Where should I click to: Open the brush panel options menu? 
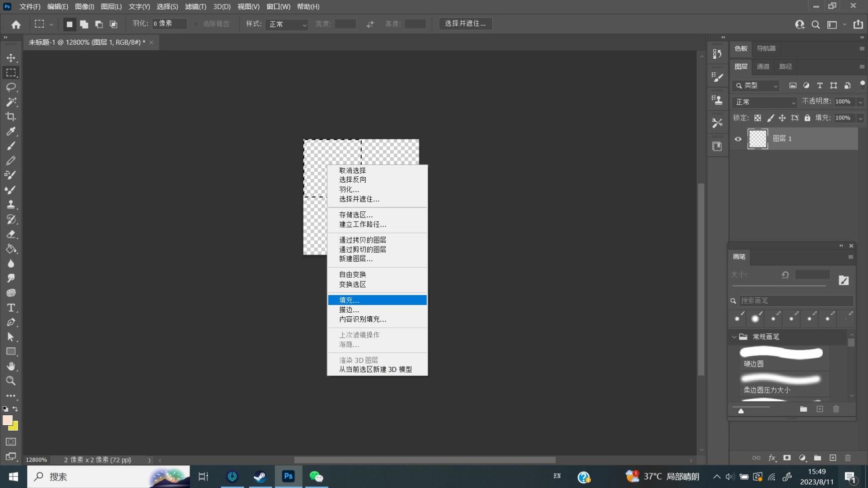pyautogui.click(x=851, y=257)
